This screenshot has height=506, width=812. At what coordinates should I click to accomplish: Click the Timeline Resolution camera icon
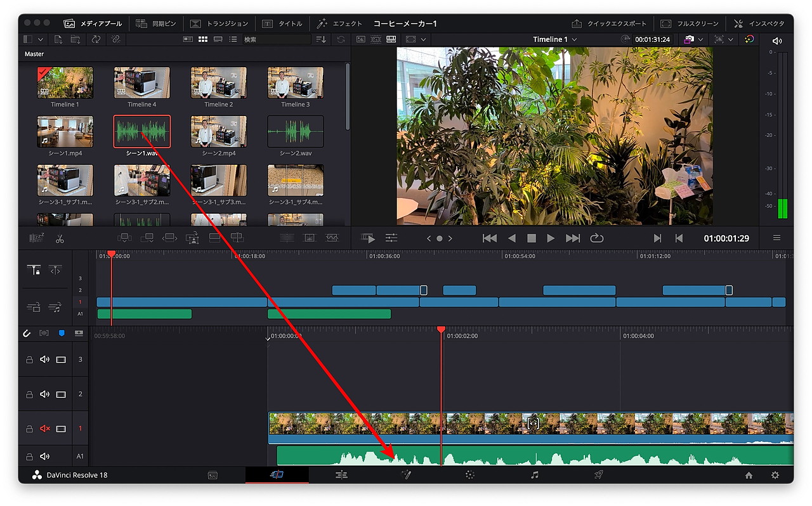(x=689, y=39)
